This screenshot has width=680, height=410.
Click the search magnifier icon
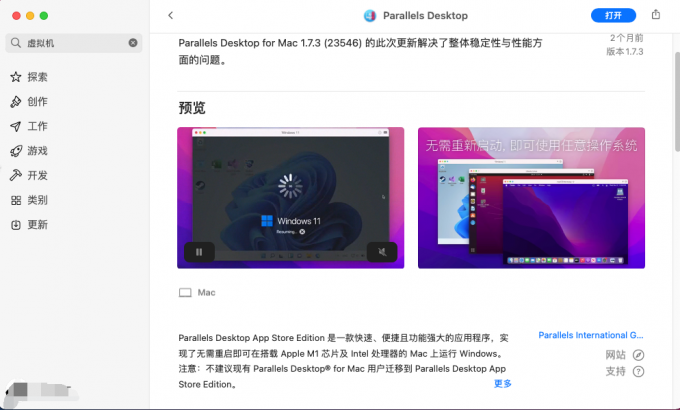coord(16,43)
